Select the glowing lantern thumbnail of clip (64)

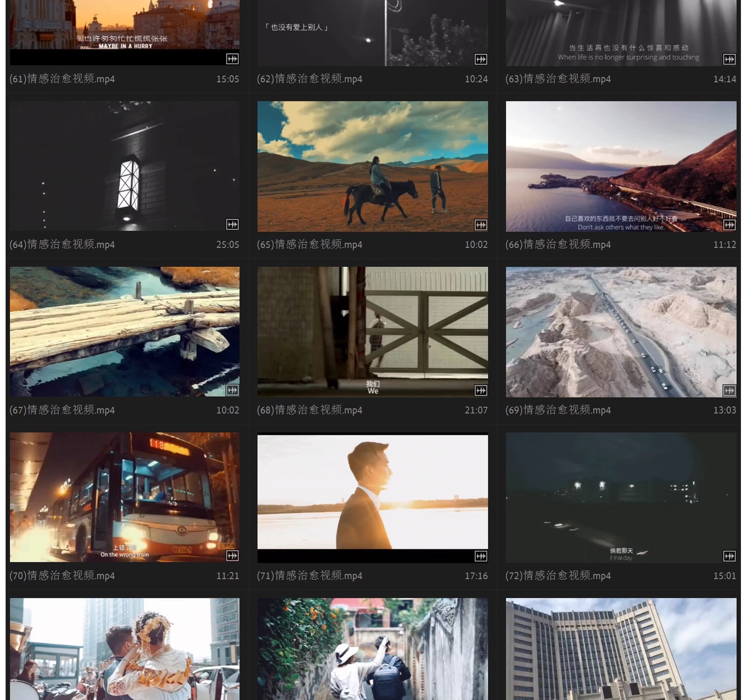pos(125,166)
